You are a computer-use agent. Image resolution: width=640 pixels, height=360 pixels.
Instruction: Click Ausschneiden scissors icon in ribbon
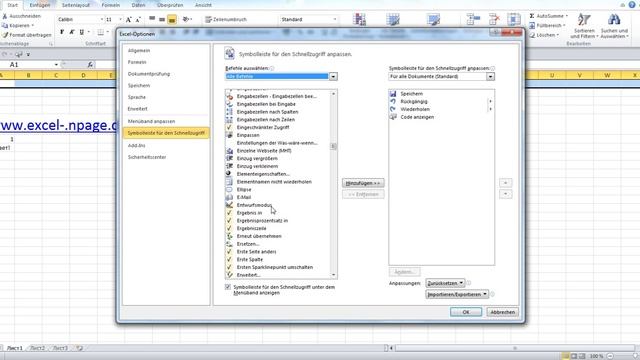[x=5, y=16]
